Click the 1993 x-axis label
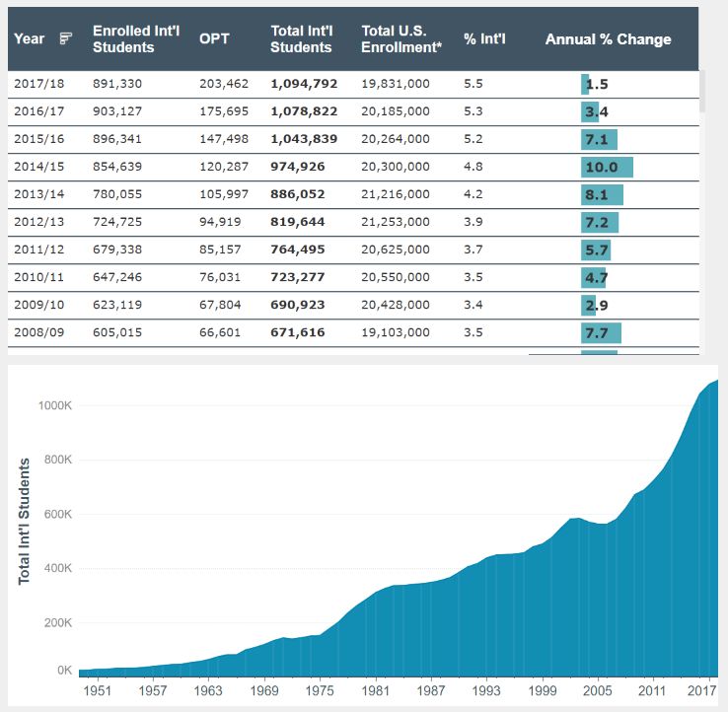Screen dimensions: 728x712 pos(486,690)
